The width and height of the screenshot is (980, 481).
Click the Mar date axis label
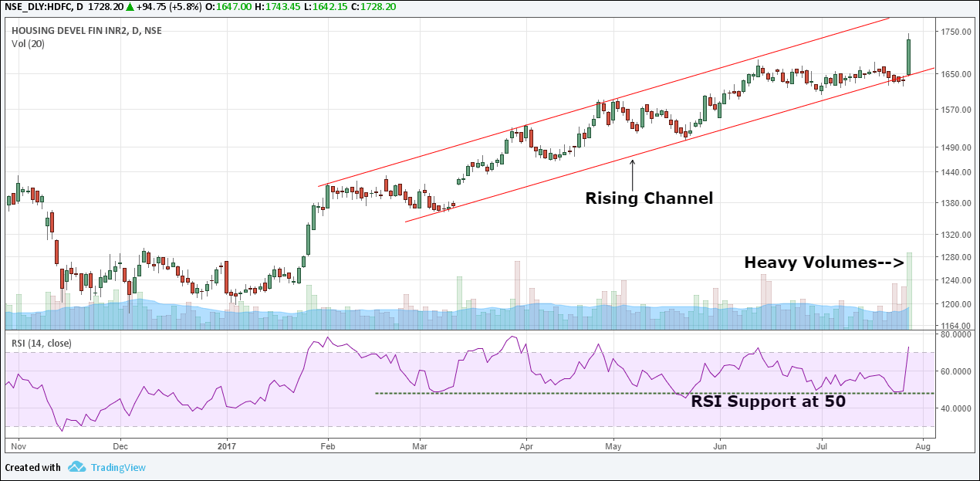tap(420, 445)
